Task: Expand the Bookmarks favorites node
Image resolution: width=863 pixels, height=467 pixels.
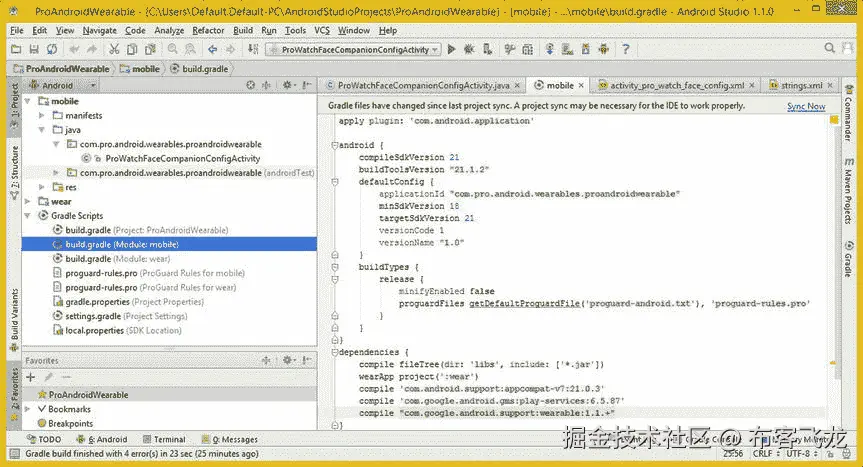Action: [x=28, y=409]
